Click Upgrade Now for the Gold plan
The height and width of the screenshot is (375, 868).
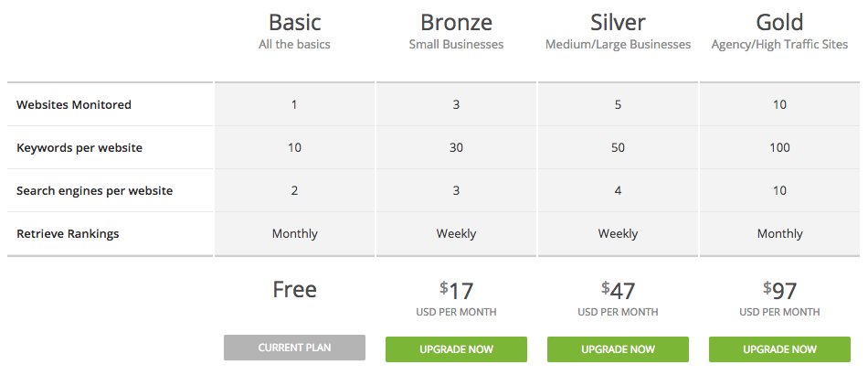779,348
